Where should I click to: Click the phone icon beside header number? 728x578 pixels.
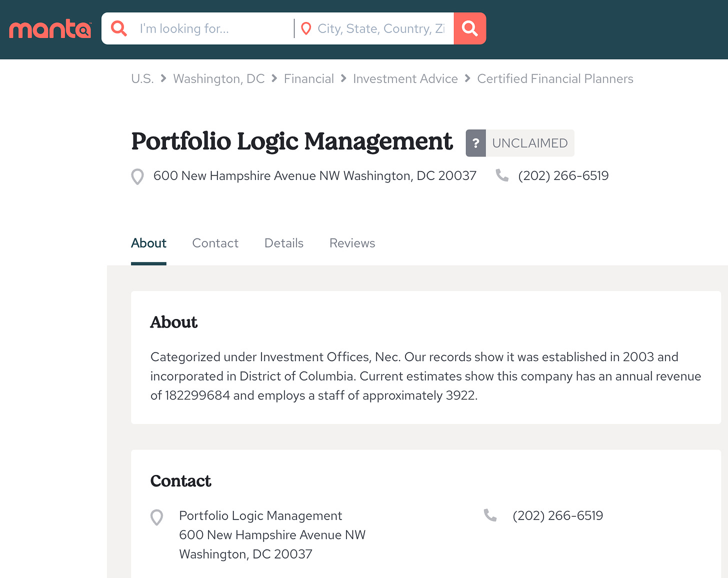point(502,175)
